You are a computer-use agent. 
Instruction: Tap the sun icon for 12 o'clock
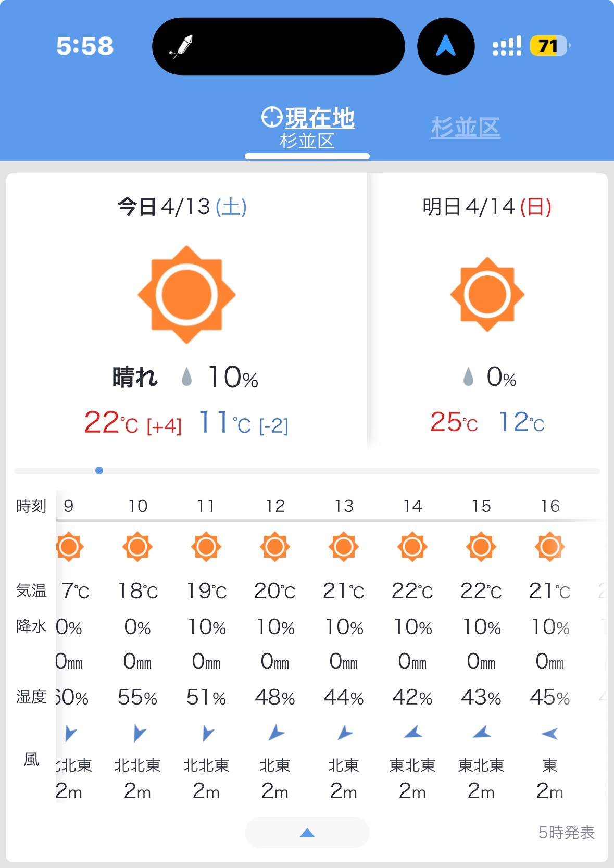(x=275, y=547)
